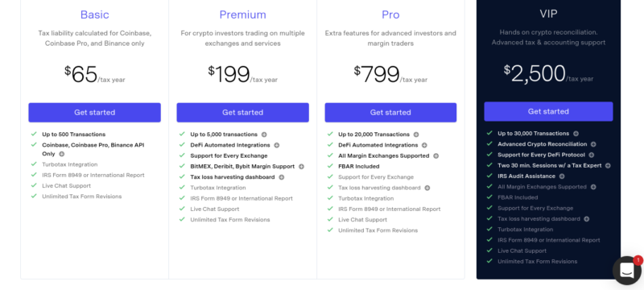644x290 pixels.
Task: Click the Pro plan heading
Action: (x=390, y=14)
